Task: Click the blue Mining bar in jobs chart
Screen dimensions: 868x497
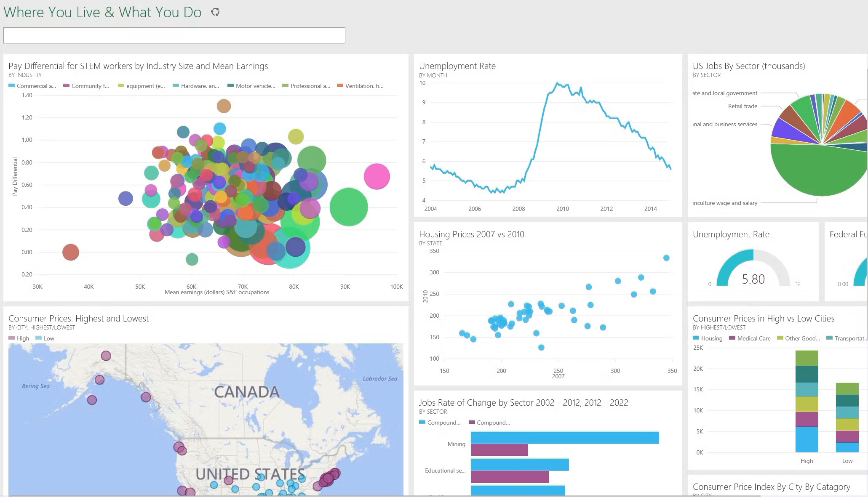Action: click(x=564, y=438)
